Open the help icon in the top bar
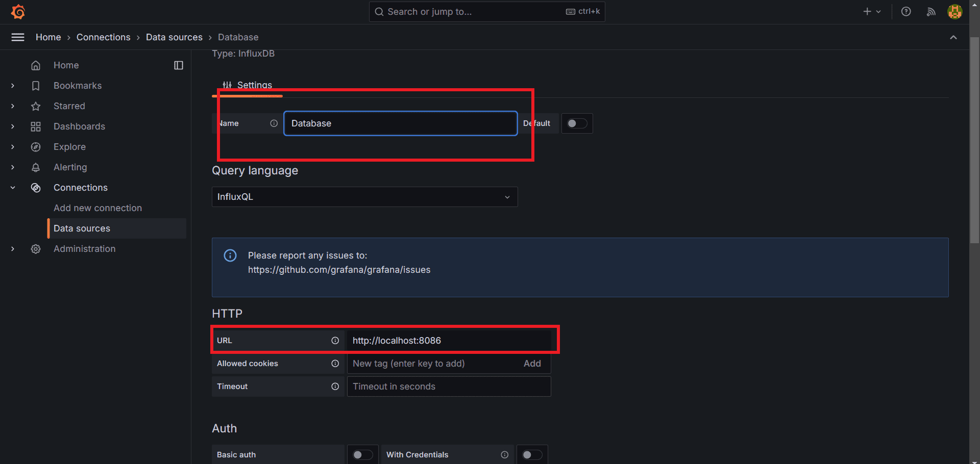Image resolution: width=980 pixels, height=464 pixels. pos(906,11)
